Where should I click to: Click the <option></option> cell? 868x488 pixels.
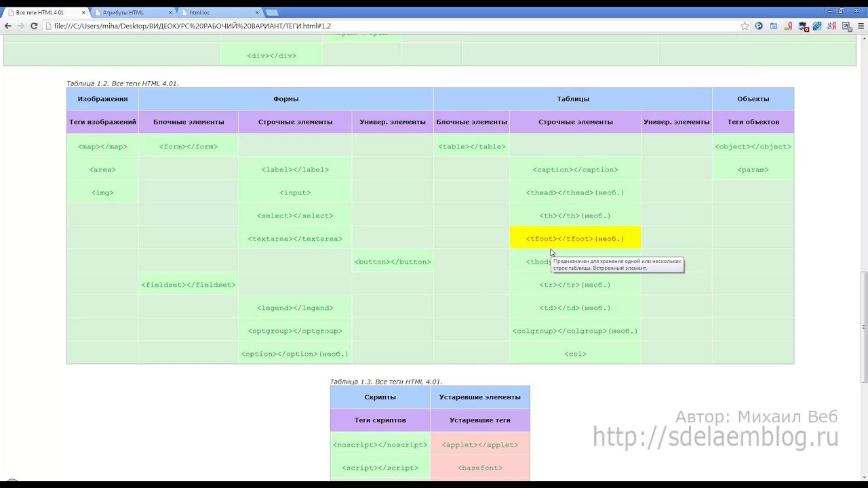[295, 354]
